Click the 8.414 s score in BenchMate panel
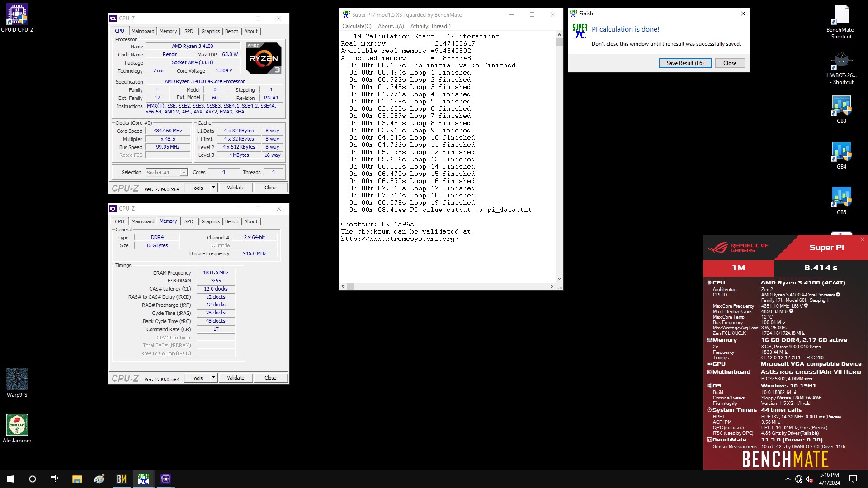The height and width of the screenshot is (488, 868). pos(821,268)
